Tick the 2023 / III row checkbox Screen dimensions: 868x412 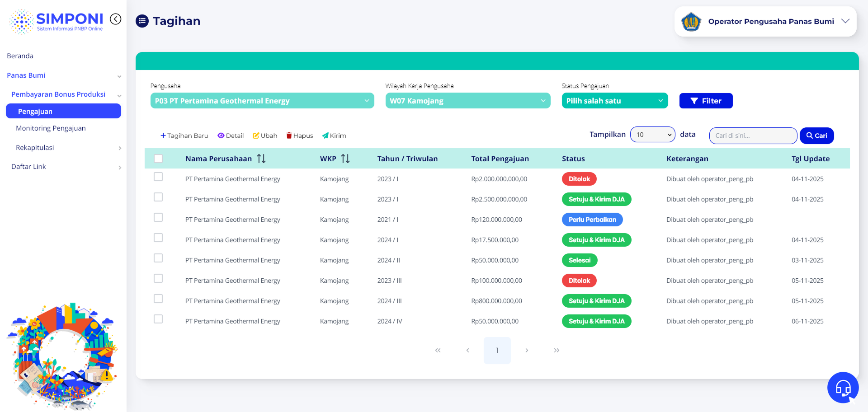[x=158, y=278]
